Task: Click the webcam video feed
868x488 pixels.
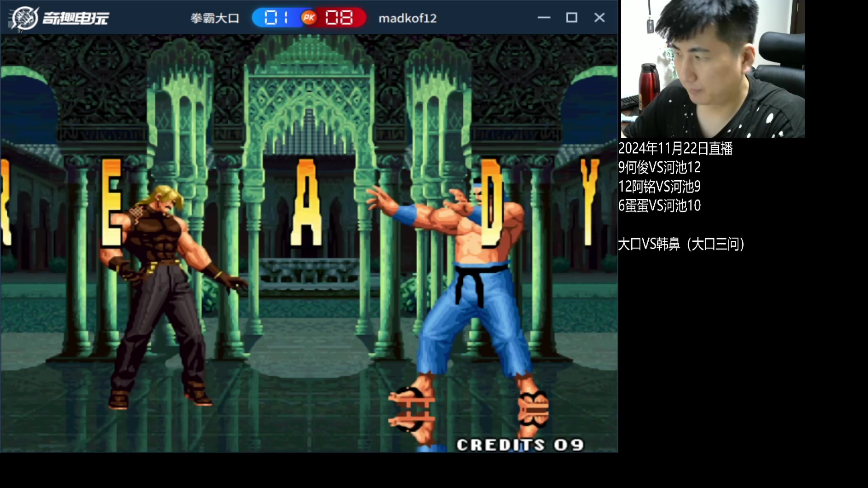Action: 712,69
